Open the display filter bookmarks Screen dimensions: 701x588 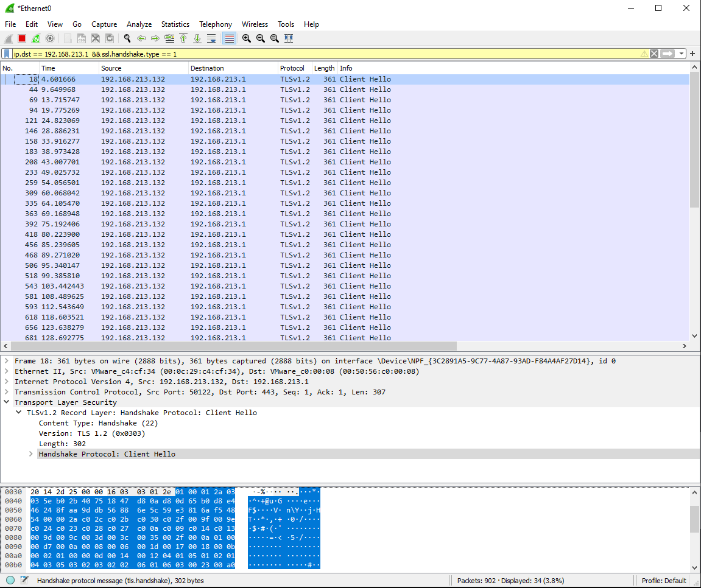pos(7,54)
